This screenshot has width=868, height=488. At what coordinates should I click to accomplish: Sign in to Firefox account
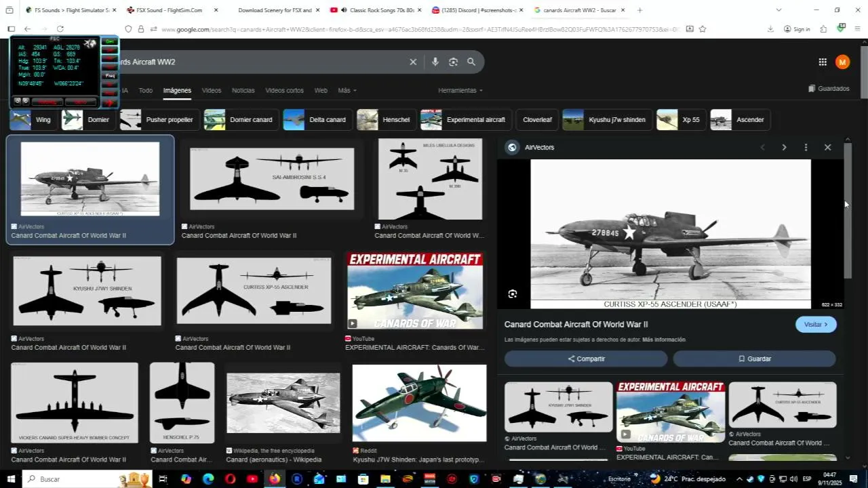[x=797, y=29]
